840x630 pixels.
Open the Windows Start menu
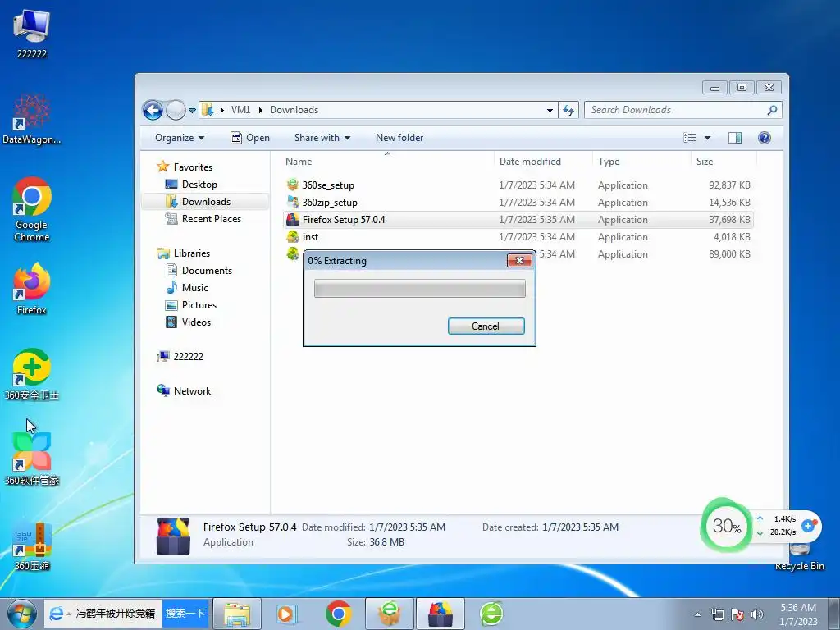(x=21, y=614)
